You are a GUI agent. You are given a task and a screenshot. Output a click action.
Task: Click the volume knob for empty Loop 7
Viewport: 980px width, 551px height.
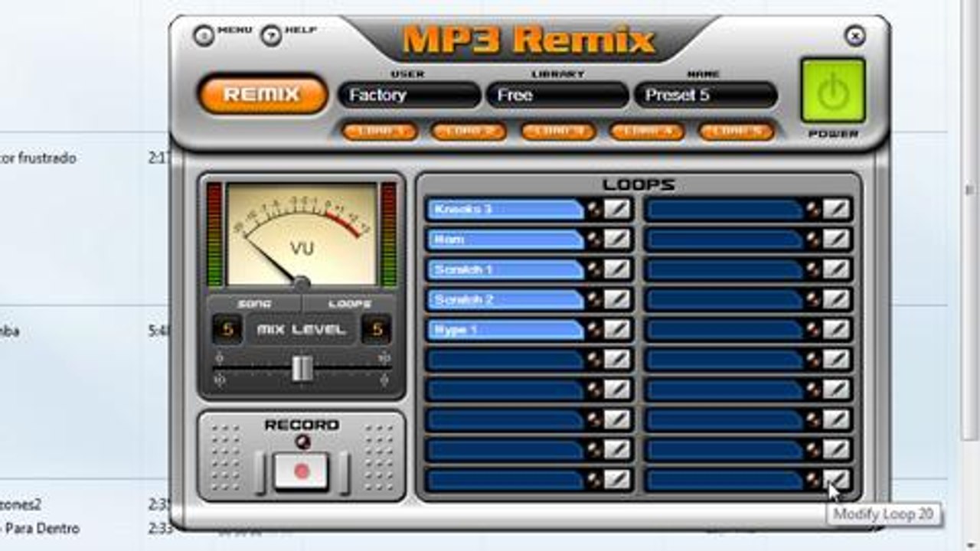point(594,390)
